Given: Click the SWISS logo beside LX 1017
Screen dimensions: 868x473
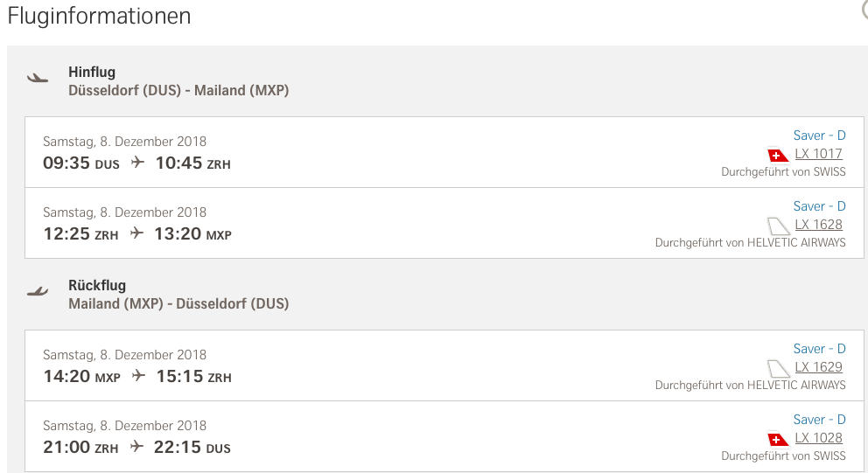Looking at the screenshot, I should (779, 156).
